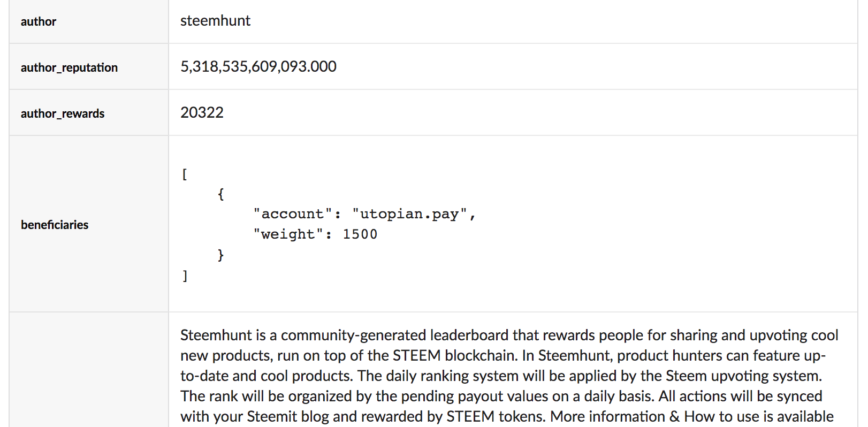Screen dimensions: 868x427
Task: Click the closing square bracket of beneficiaries JSON
Action: point(185,276)
